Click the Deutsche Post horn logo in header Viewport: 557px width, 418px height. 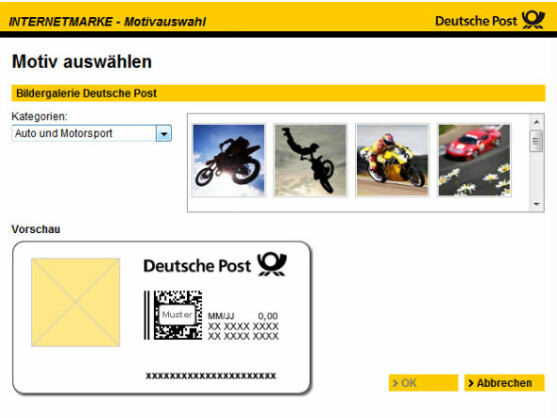[533, 20]
